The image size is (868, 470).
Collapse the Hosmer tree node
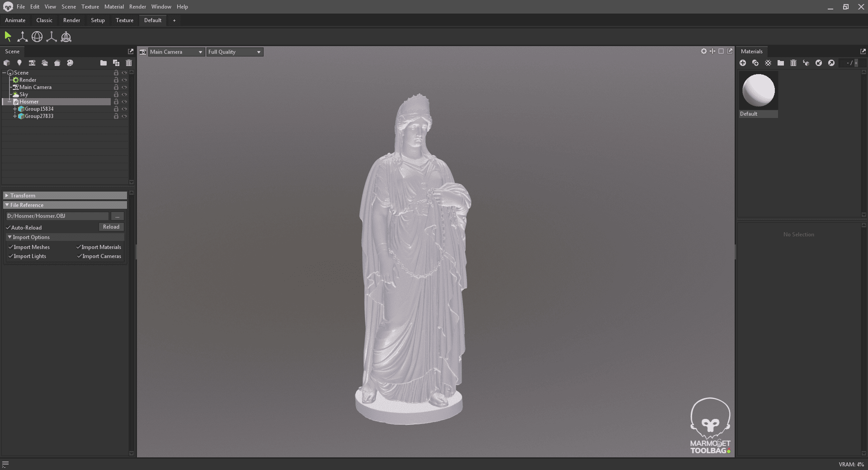click(x=9, y=102)
